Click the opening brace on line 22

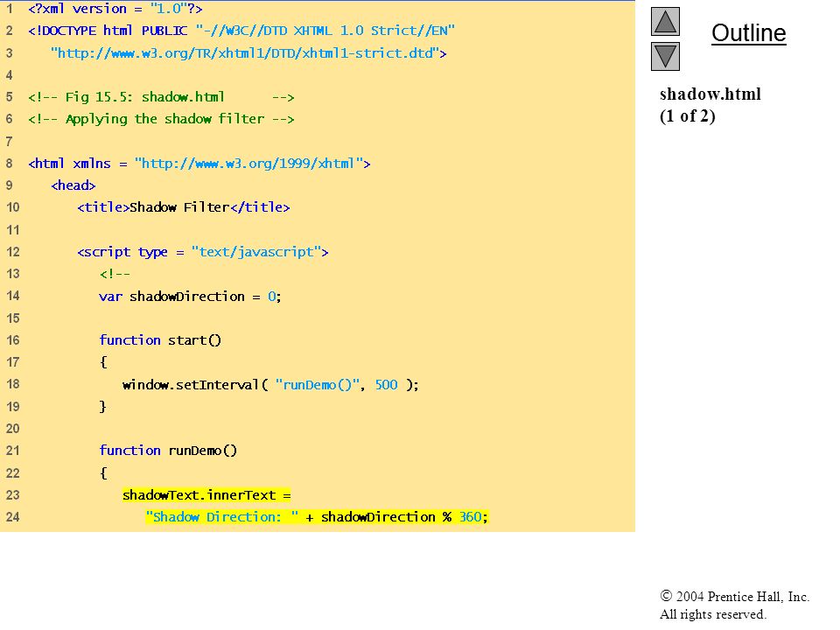tap(103, 473)
